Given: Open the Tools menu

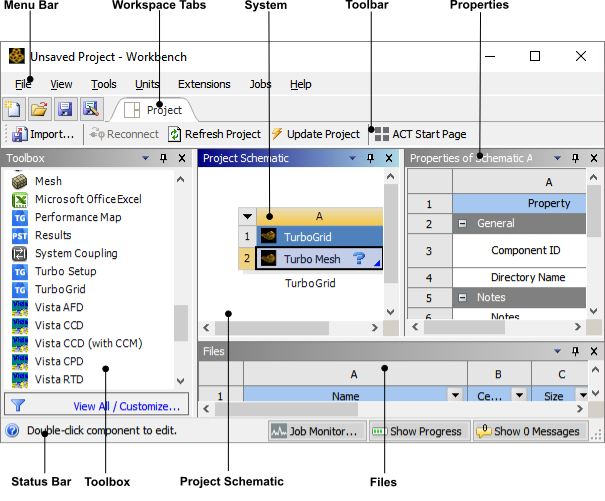Looking at the screenshot, I should tap(103, 84).
